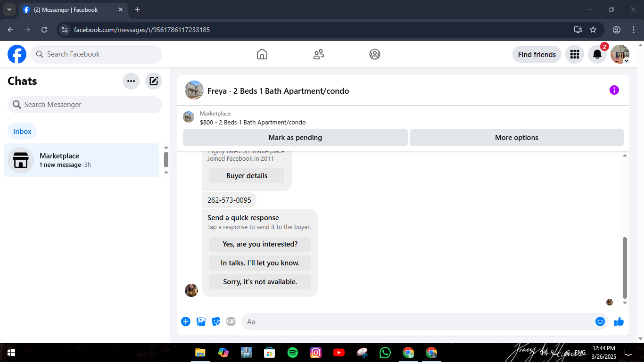Launch Spotify from the taskbar
Screen dimensions: 644x362
tap(293, 353)
